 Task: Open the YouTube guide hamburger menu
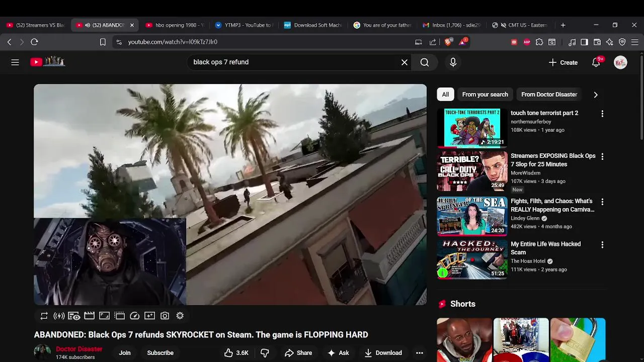coord(15,62)
